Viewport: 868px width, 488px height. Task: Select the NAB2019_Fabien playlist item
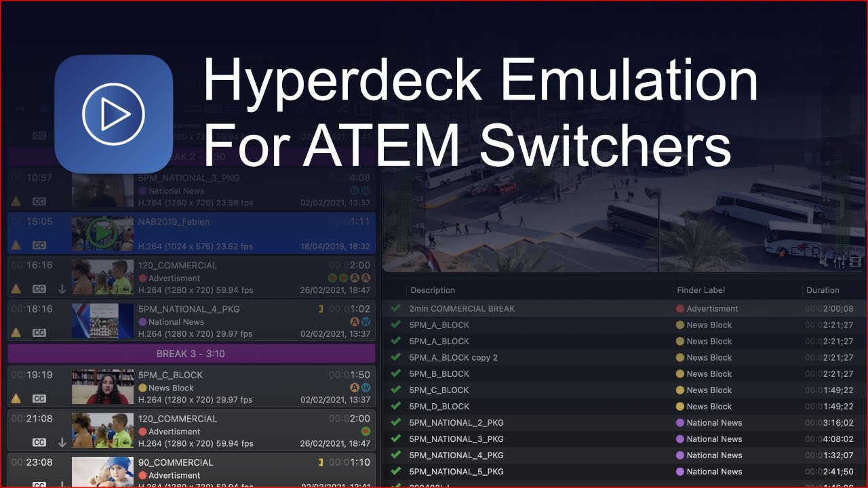pyautogui.click(x=191, y=234)
